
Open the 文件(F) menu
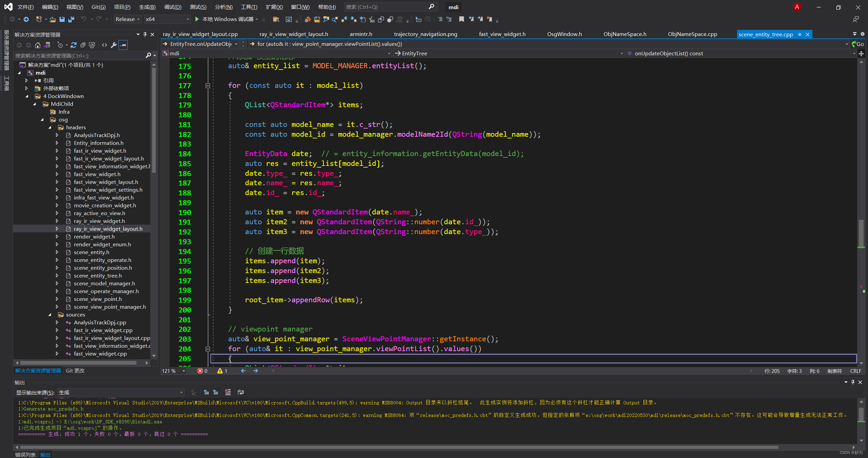pos(25,7)
